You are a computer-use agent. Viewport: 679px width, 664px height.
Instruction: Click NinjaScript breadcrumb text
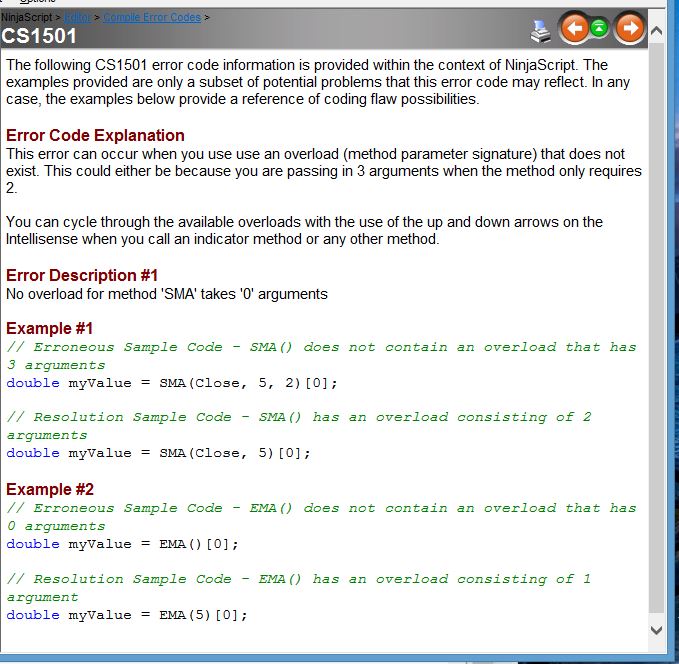[26, 17]
